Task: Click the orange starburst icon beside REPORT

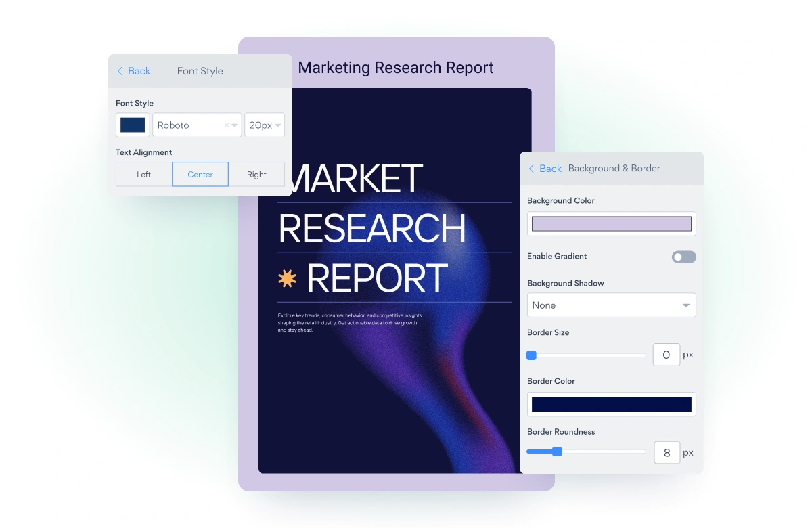Action: click(x=288, y=278)
